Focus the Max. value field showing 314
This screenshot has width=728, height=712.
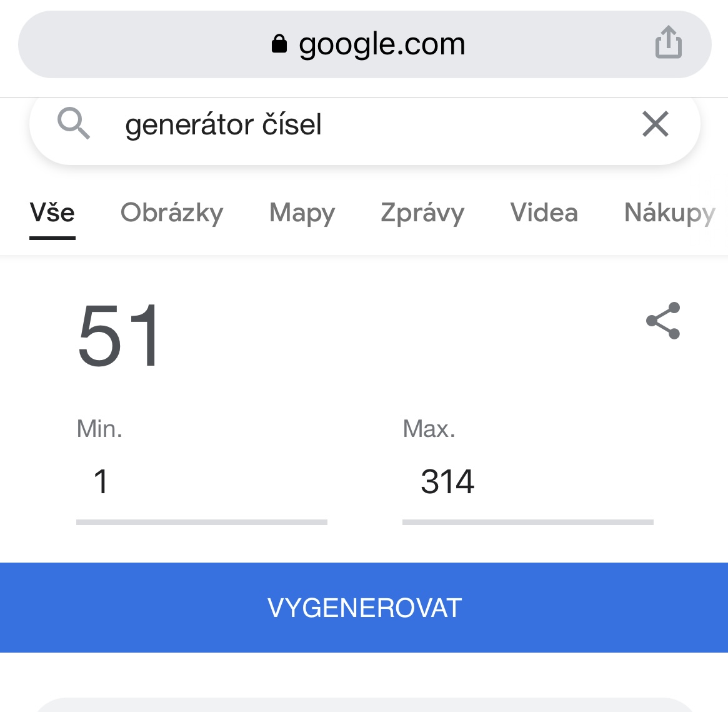tap(527, 482)
